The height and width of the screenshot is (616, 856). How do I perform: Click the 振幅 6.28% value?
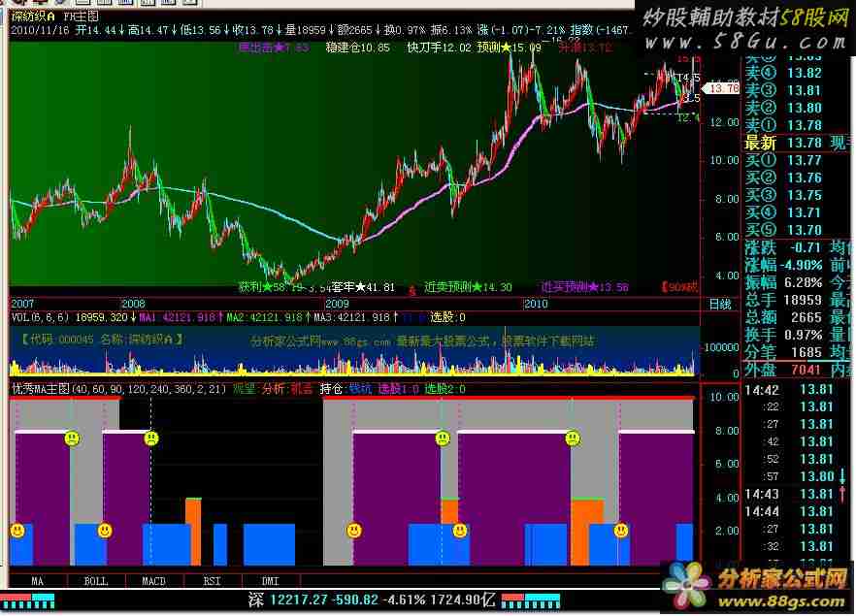pos(803,282)
